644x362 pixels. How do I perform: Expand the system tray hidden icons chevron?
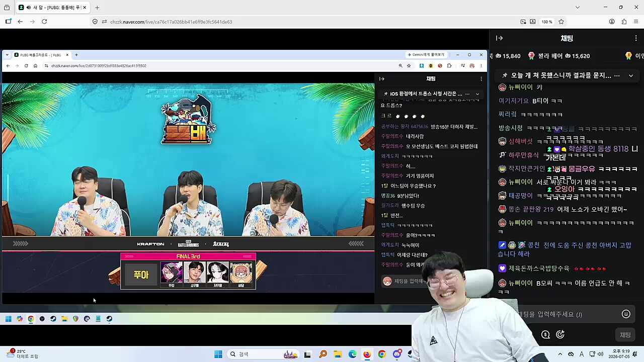560,354
